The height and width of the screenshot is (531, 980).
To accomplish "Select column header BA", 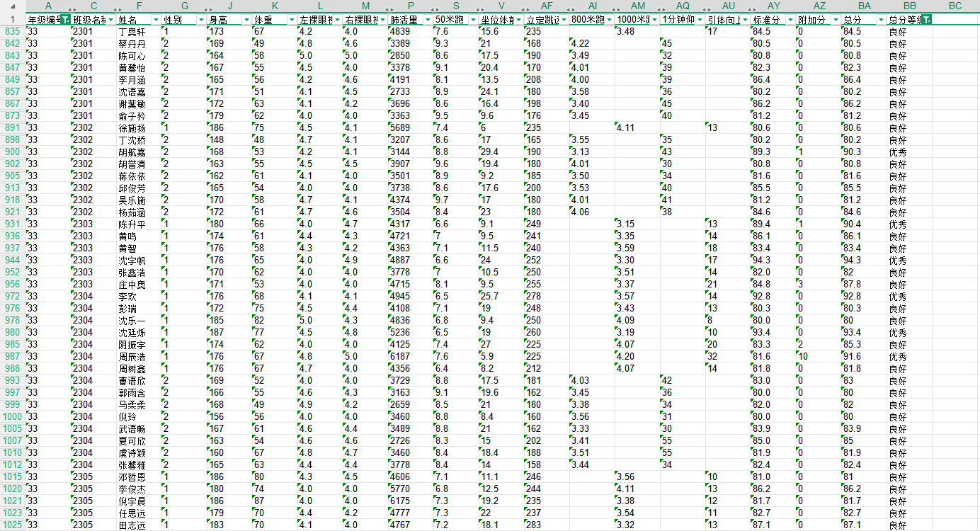I will tap(865, 6).
